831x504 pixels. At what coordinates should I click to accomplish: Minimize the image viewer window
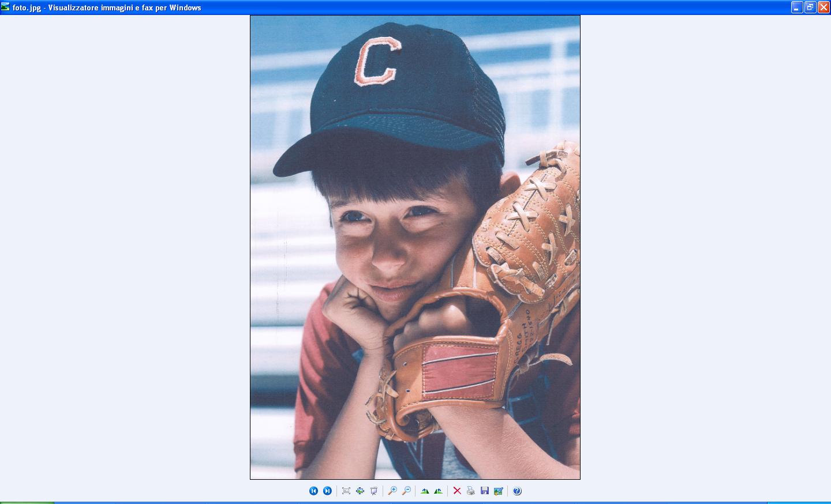(797, 7)
